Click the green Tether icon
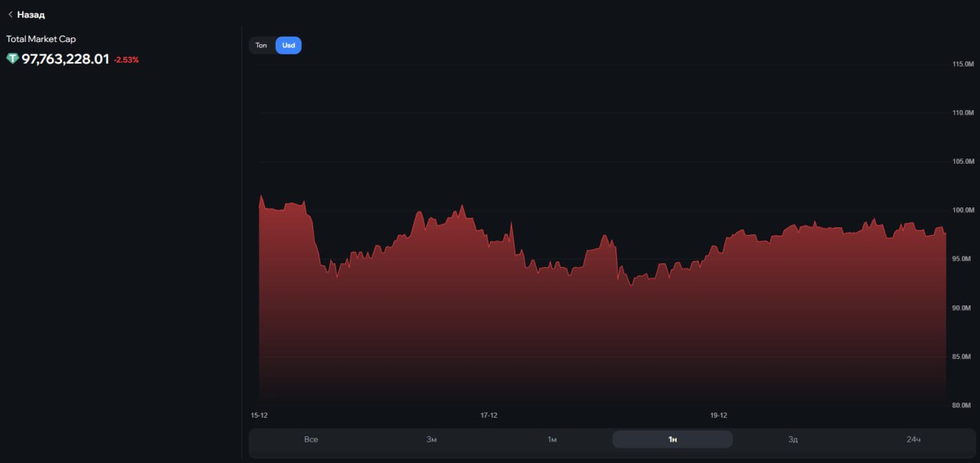The height and width of the screenshot is (463, 980). (12, 59)
